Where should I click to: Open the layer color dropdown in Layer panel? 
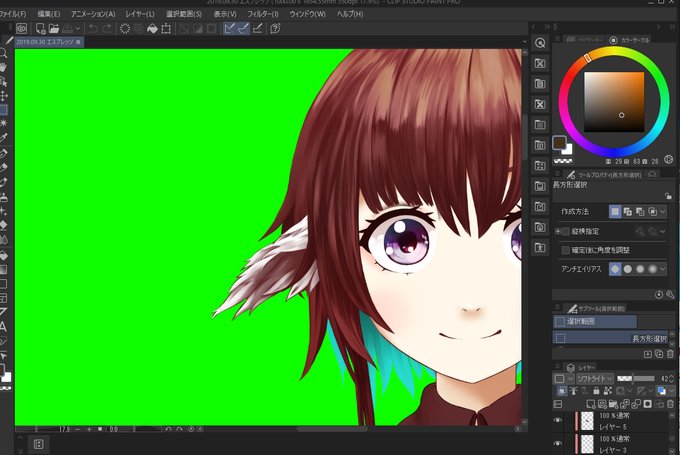pyautogui.click(x=570, y=378)
